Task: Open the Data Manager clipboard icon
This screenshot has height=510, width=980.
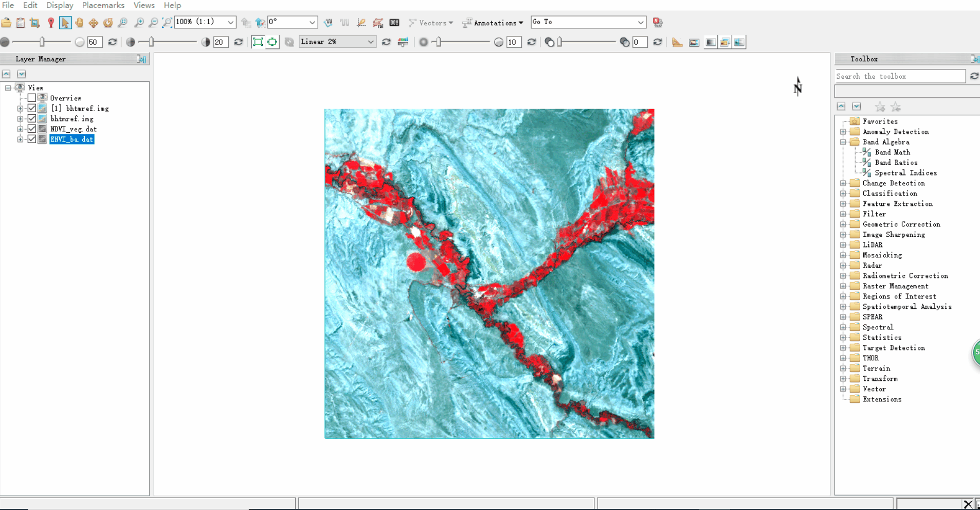Action: (21, 23)
